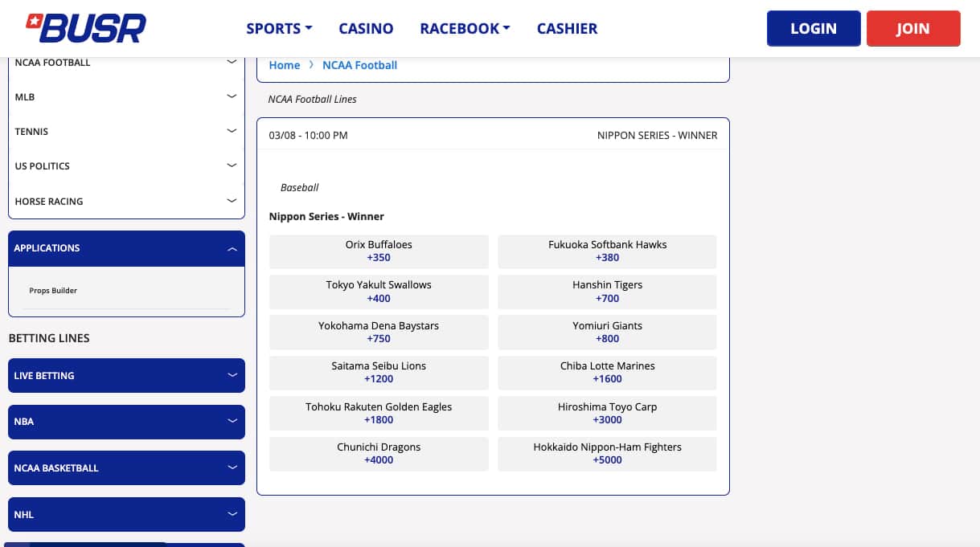Viewport: 980px width, 547px height.
Task: Open the CASHIER page
Action: pos(567,28)
